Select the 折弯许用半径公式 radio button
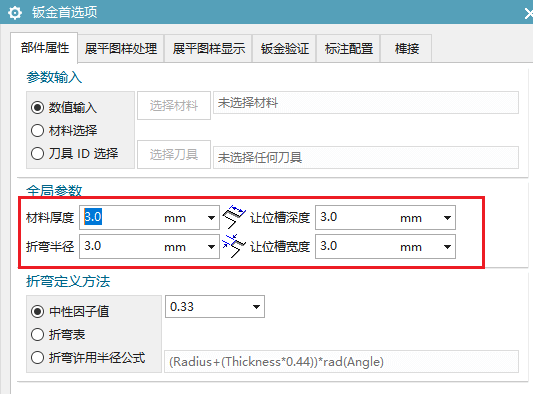 click(x=37, y=358)
